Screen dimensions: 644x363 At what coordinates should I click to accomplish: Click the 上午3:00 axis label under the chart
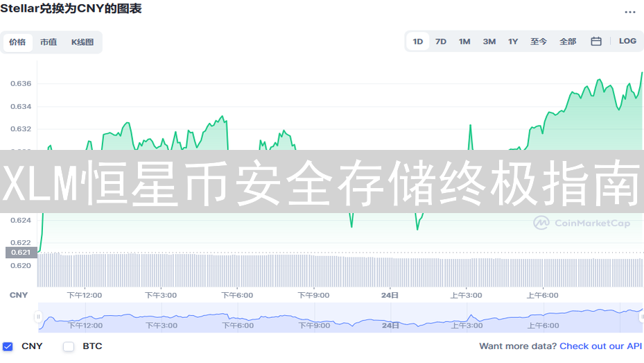tap(466, 295)
